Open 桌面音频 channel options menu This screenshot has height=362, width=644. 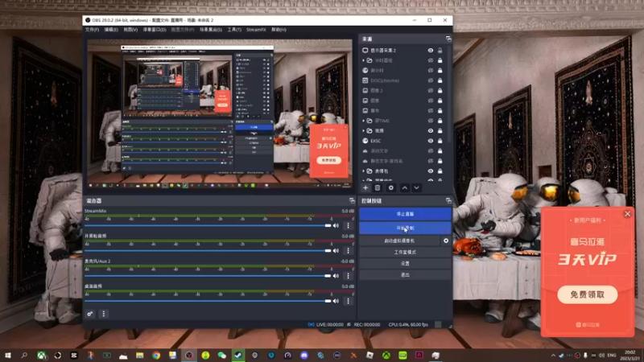click(x=349, y=301)
